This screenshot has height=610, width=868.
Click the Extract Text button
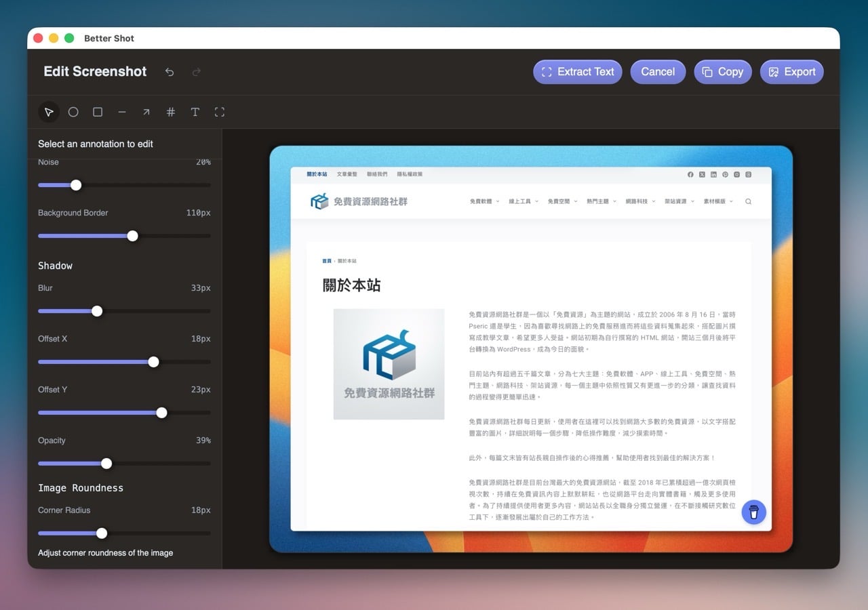coord(577,72)
